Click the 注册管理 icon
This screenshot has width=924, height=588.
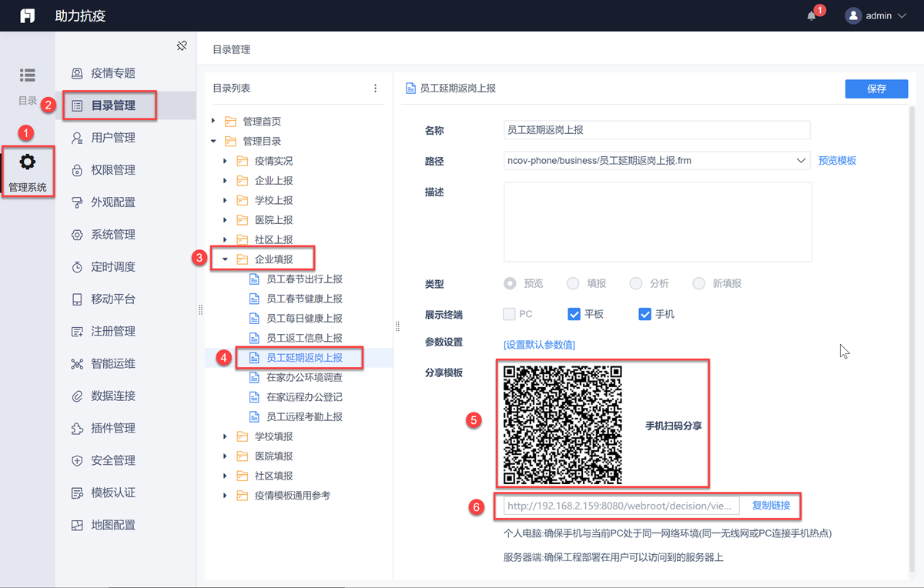pyautogui.click(x=77, y=332)
